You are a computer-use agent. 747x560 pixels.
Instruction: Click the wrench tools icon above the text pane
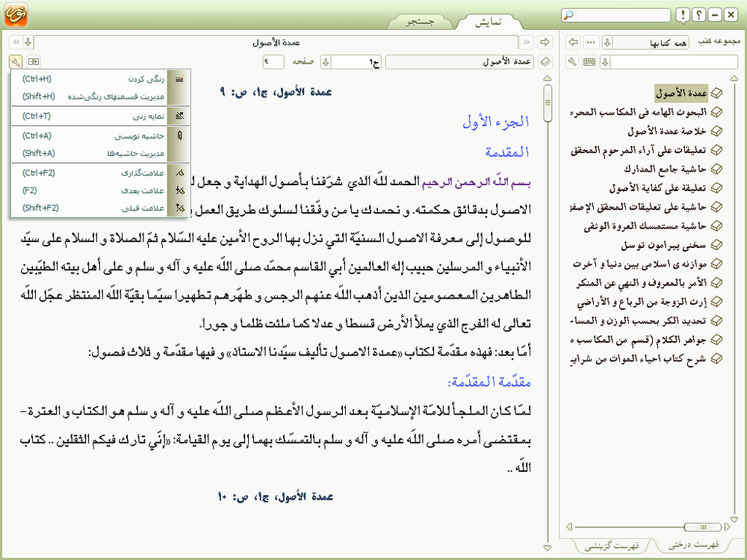(x=16, y=61)
